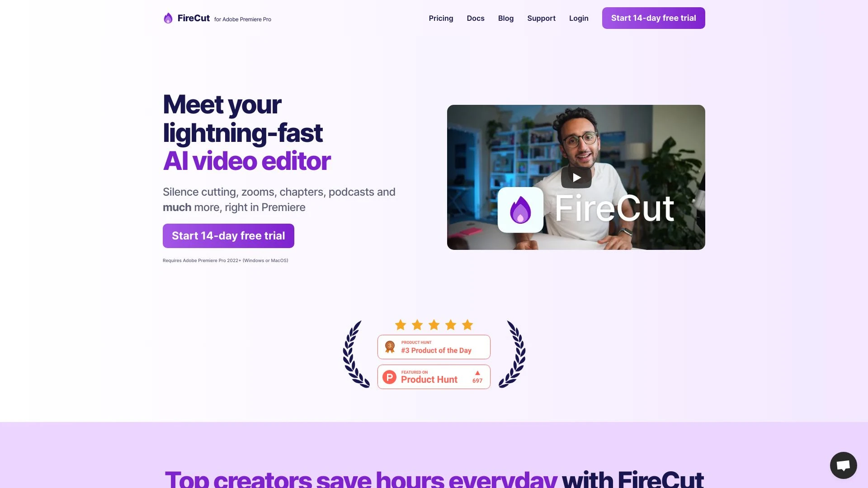Click the FireCut flame logo icon
The height and width of the screenshot is (488, 868).
pyautogui.click(x=168, y=18)
